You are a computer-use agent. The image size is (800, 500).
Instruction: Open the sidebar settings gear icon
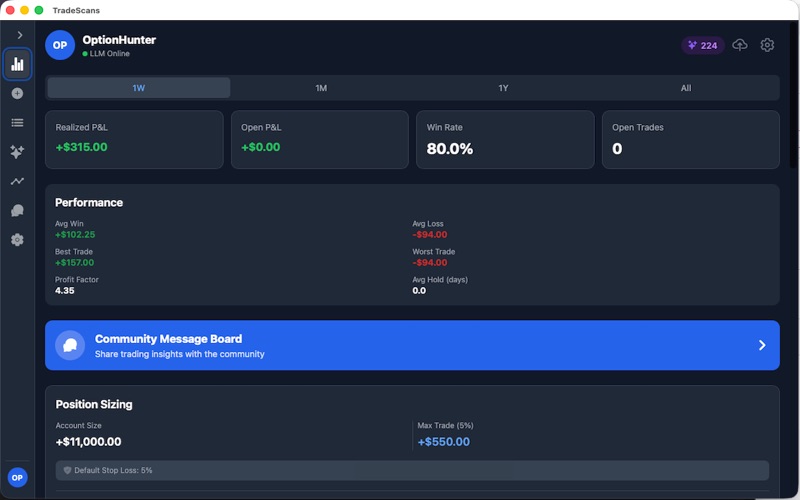pyautogui.click(x=17, y=239)
